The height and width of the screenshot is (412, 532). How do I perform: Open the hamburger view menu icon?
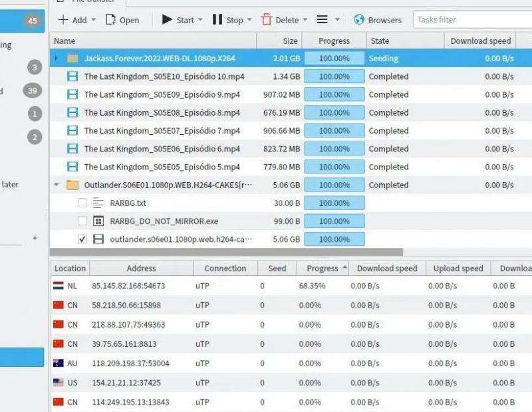pos(322,20)
